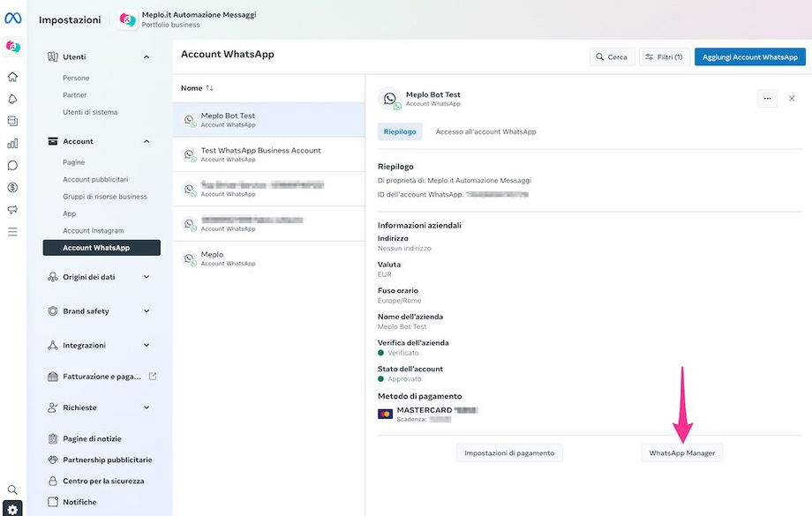The width and height of the screenshot is (812, 516).
Task: Expand the Integrazioni section
Action: [x=147, y=346]
